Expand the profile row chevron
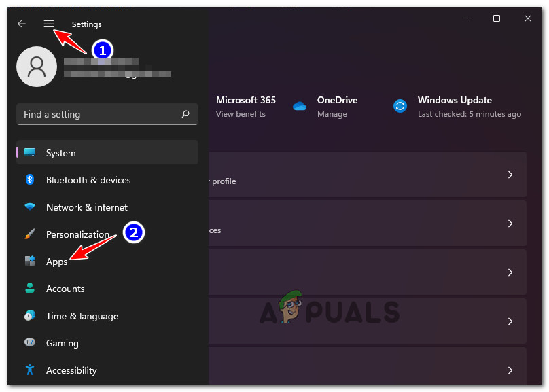The image size is (549, 392). [x=510, y=175]
